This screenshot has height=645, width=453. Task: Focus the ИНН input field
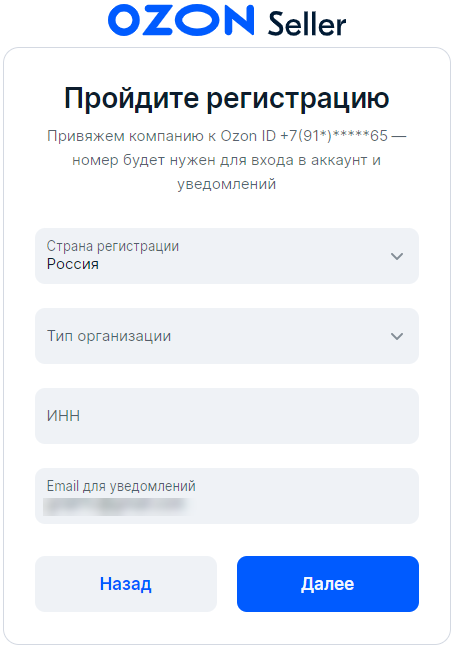(227, 416)
